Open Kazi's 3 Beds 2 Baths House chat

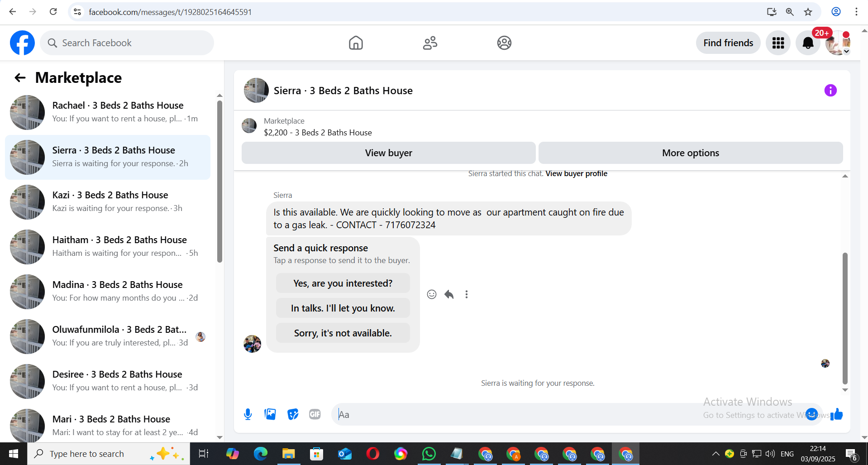point(108,202)
